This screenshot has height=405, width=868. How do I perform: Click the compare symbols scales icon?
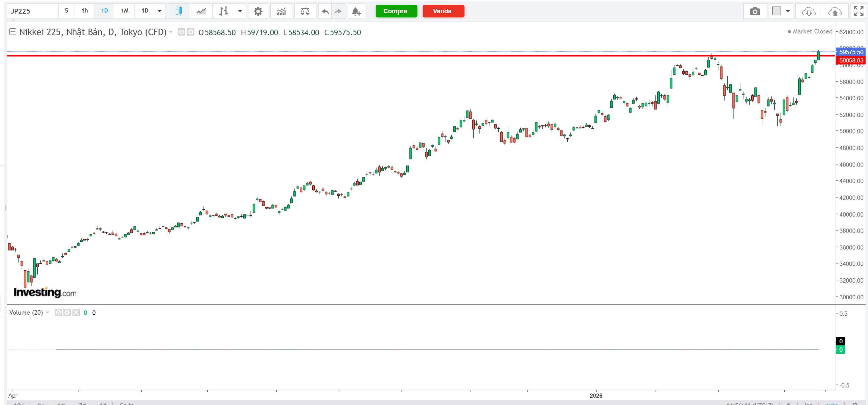coord(305,11)
